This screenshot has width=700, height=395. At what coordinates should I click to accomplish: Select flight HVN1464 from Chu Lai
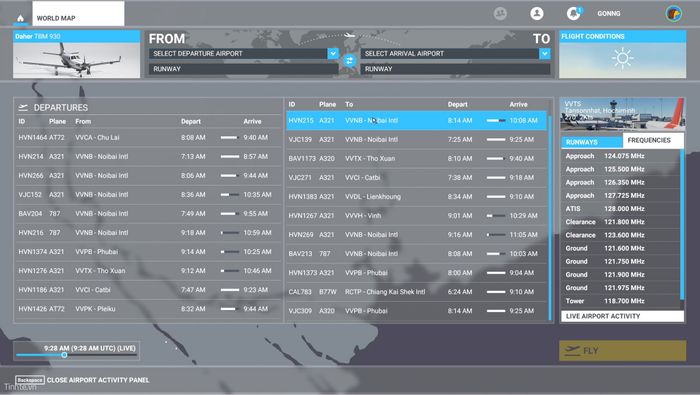(148, 137)
